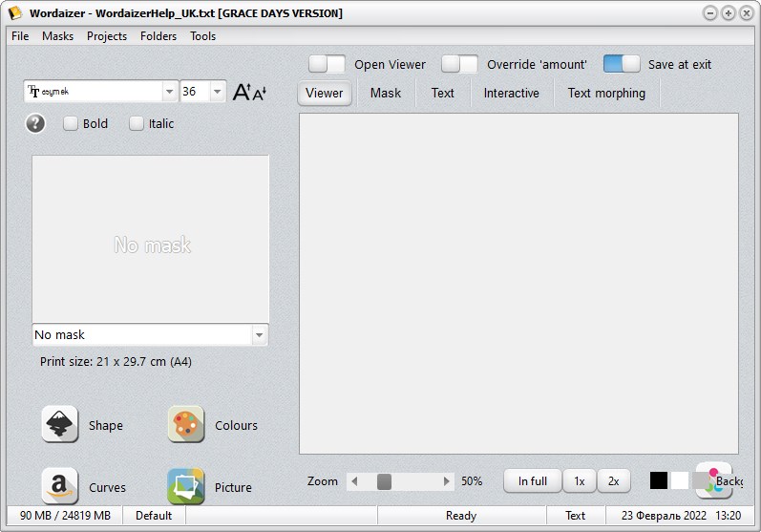Click the 90 MB memory status entry
The height and width of the screenshot is (532, 761).
[65, 516]
